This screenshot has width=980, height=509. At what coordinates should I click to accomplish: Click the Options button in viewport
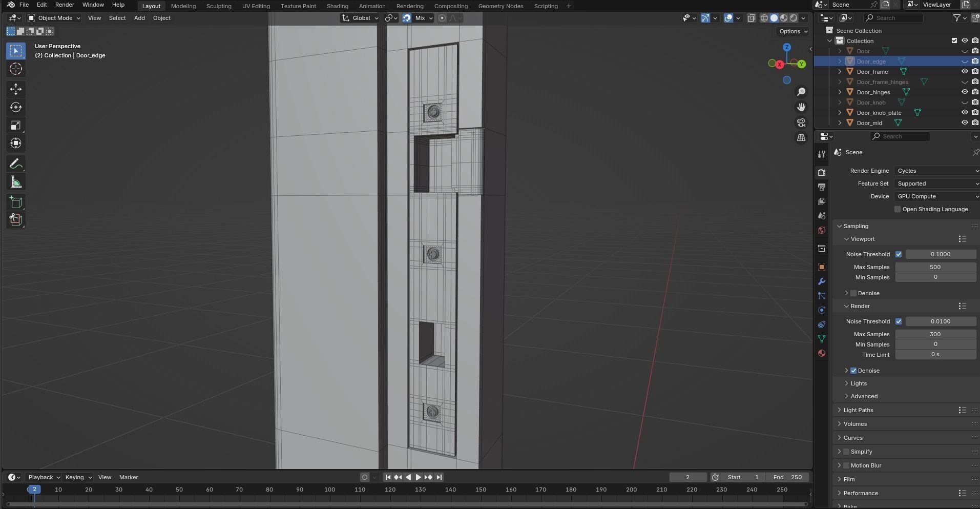tap(793, 31)
